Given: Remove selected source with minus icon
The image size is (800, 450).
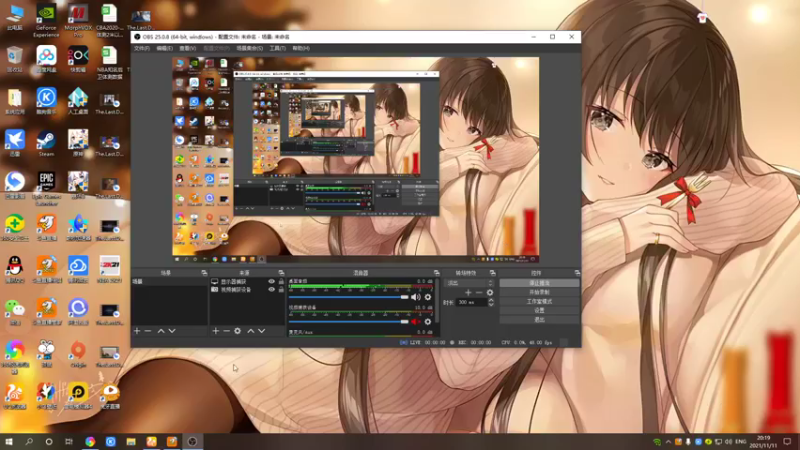Looking at the screenshot, I should pos(226,331).
